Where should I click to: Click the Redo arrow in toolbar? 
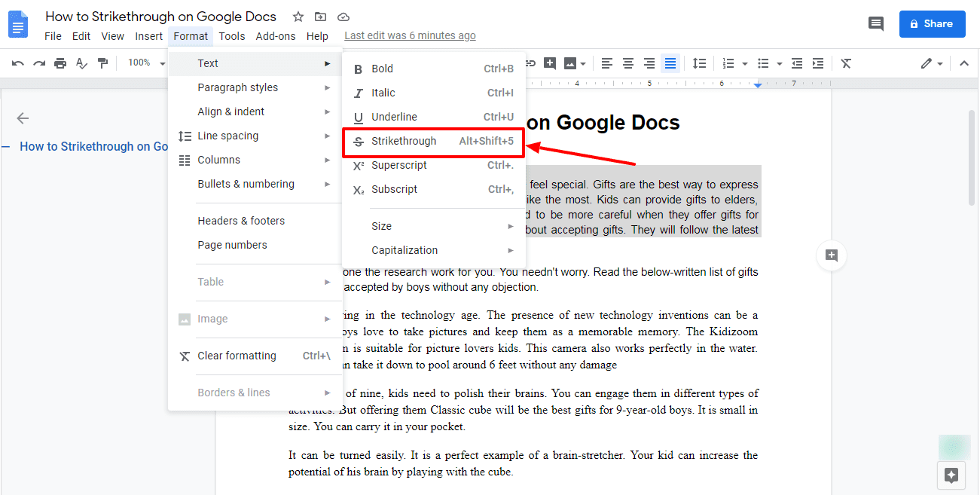(39, 63)
